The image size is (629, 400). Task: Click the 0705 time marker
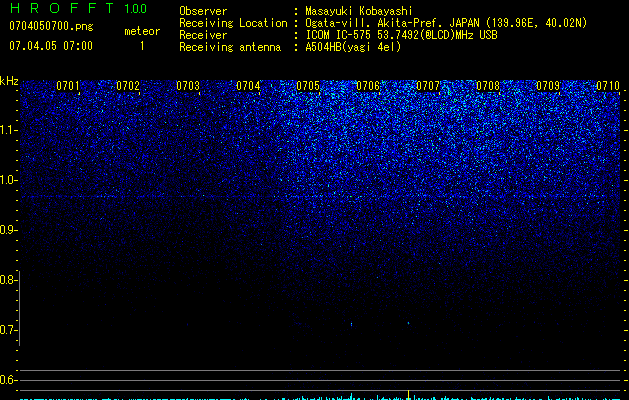(308, 86)
